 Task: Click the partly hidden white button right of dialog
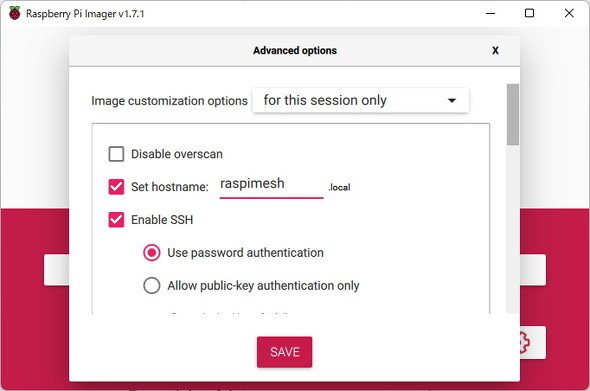pyautogui.click(x=533, y=270)
